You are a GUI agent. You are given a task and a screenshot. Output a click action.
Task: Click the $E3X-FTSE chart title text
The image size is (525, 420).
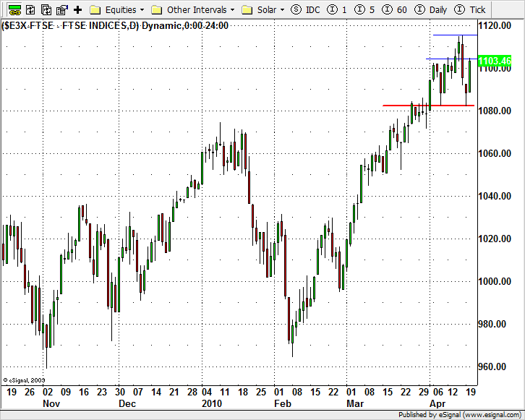(115, 25)
